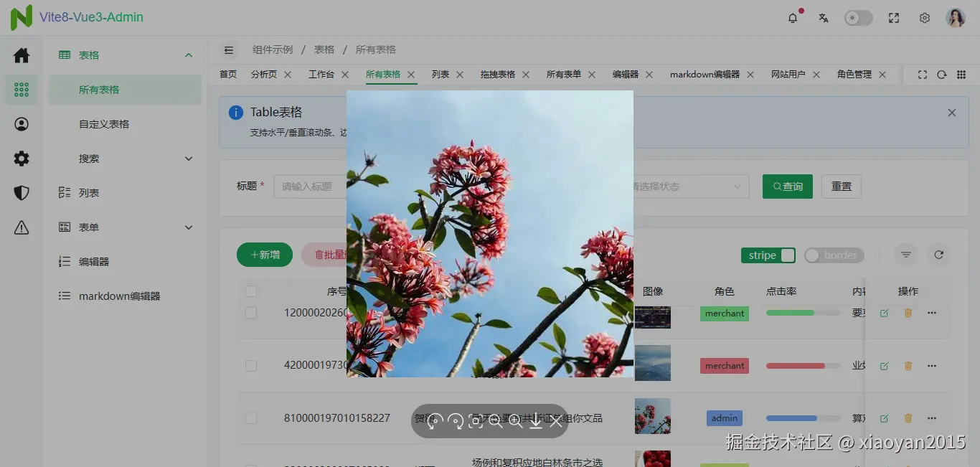The image size is (980, 467).
Task: Switch to the 工作台 tab
Action: point(321,75)
